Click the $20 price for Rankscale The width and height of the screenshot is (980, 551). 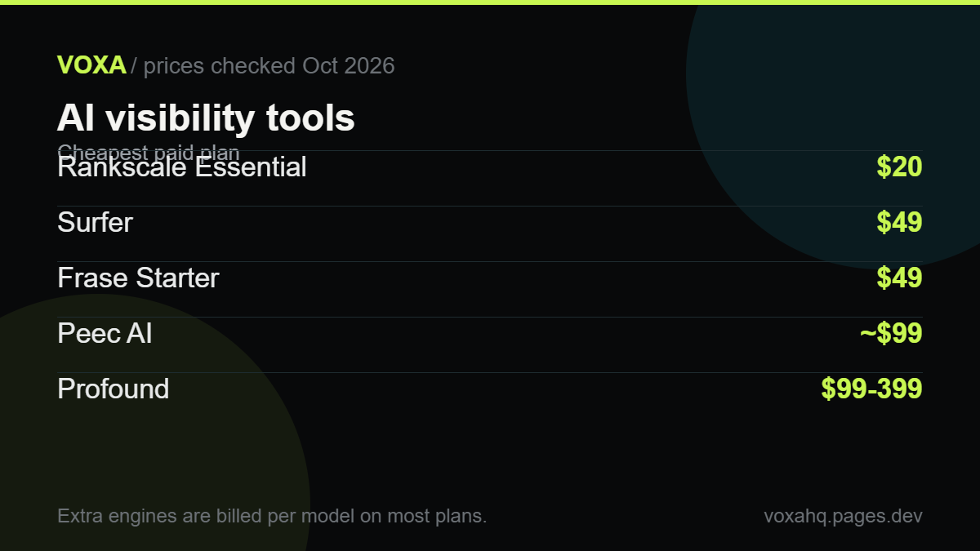(899, 167)
